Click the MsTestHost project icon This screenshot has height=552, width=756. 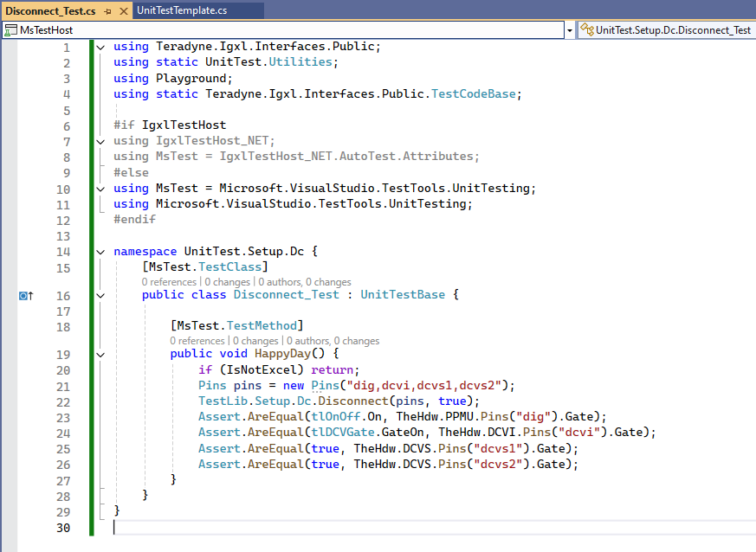coord(10,30)
